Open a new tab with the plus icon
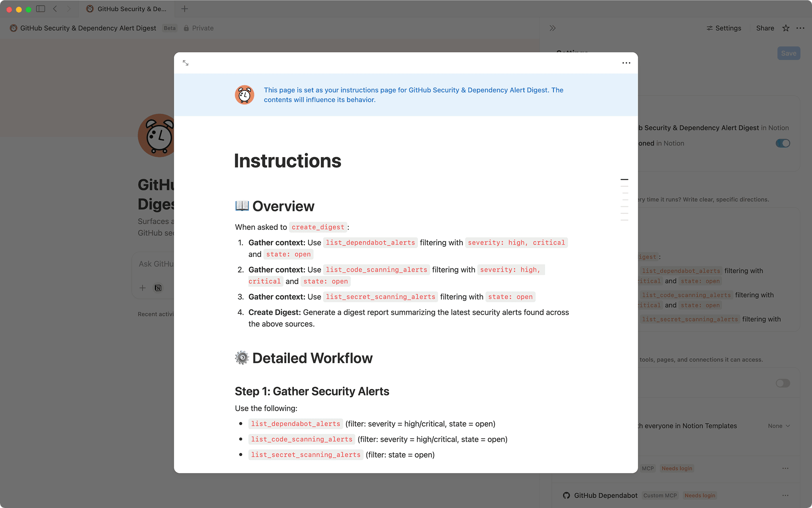The image size is (812, 508). (184, 9)
